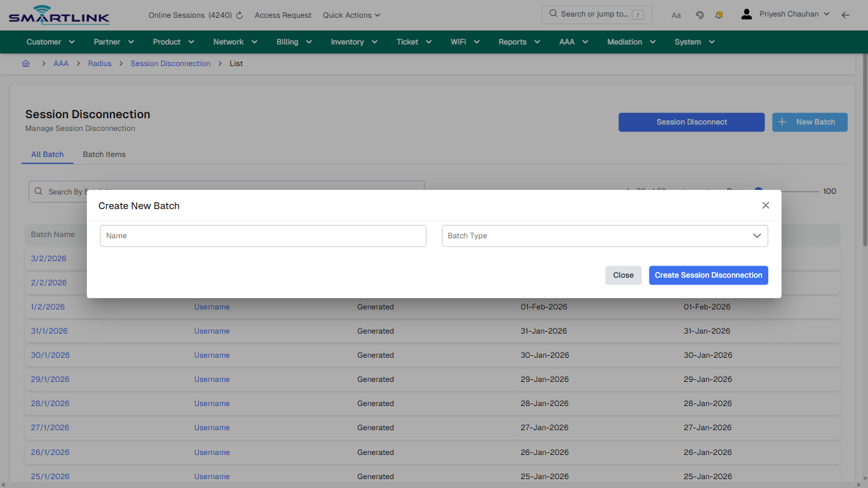This screenshot has height=488, width=868.
Task: Expand the Quick Actions menu
Action: [x=351, y=15]
